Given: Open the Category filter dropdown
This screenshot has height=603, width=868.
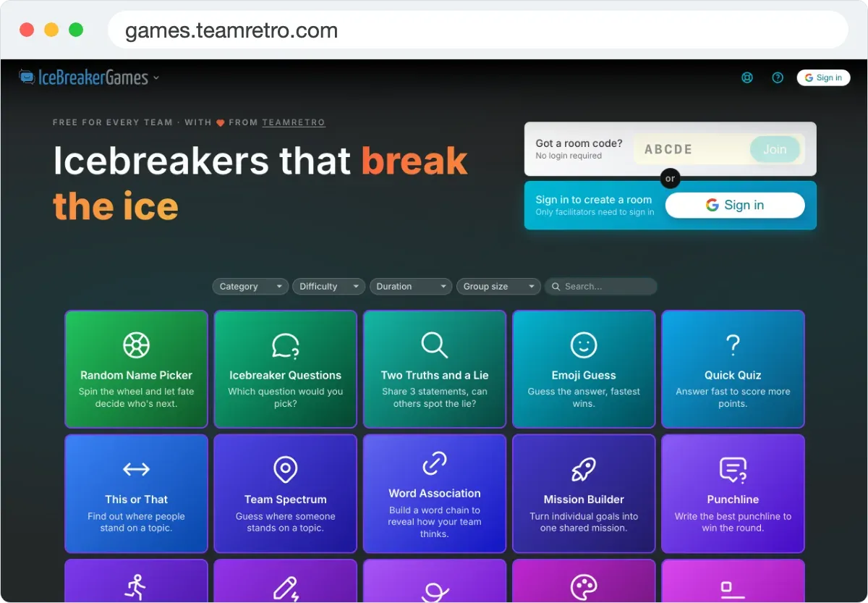Looking at the screenshot, I should pos(250,287).
